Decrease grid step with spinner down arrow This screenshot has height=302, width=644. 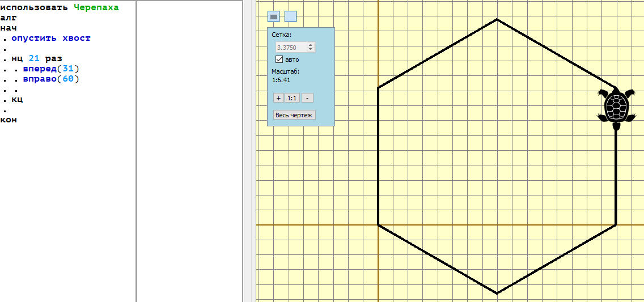click(x=311, y=50)
